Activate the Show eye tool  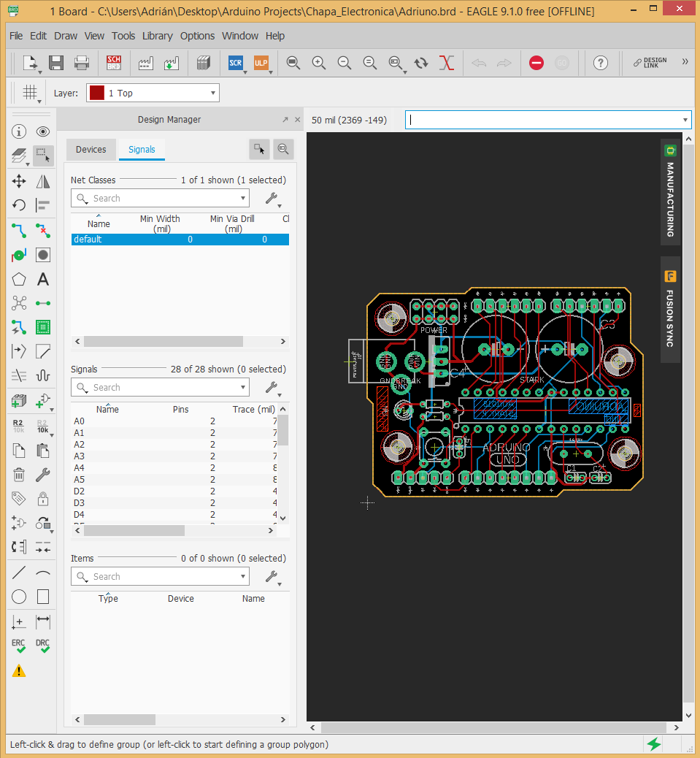[43, 131]
